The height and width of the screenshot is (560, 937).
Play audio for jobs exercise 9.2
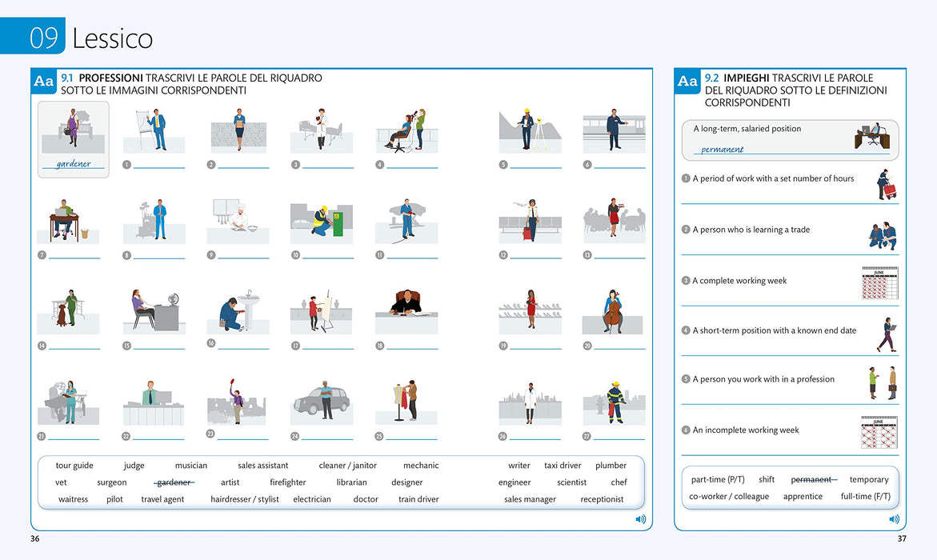[x=894, y=519]
